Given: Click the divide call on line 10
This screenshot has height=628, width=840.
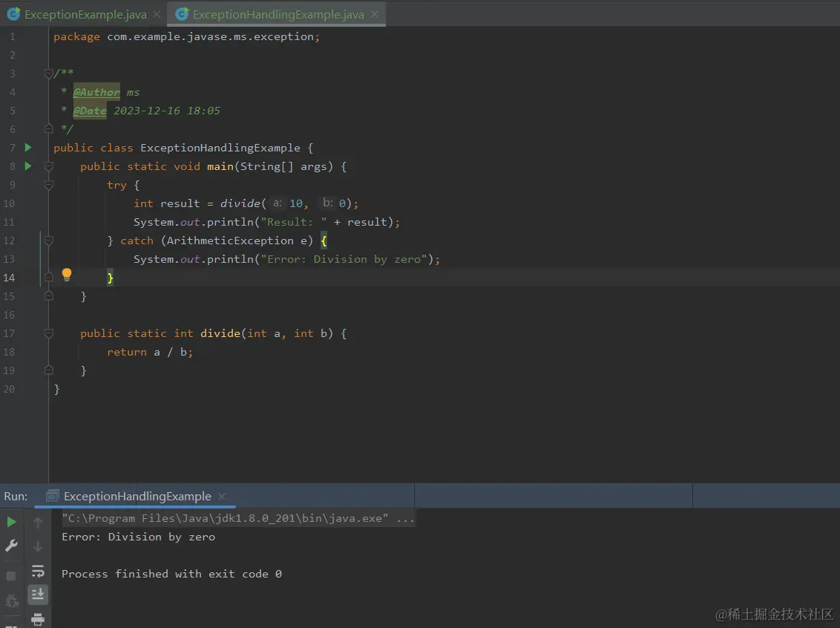Looking at the screenshot, I should tap(240, 203).
